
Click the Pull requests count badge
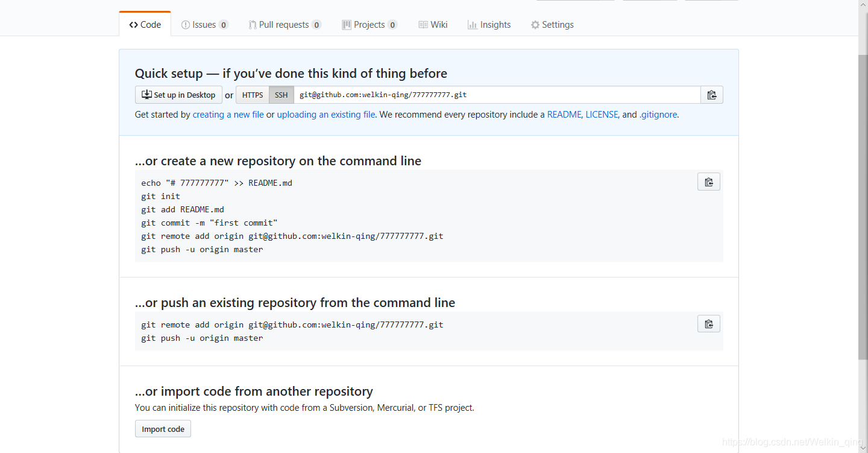click(x=316, y=25)
